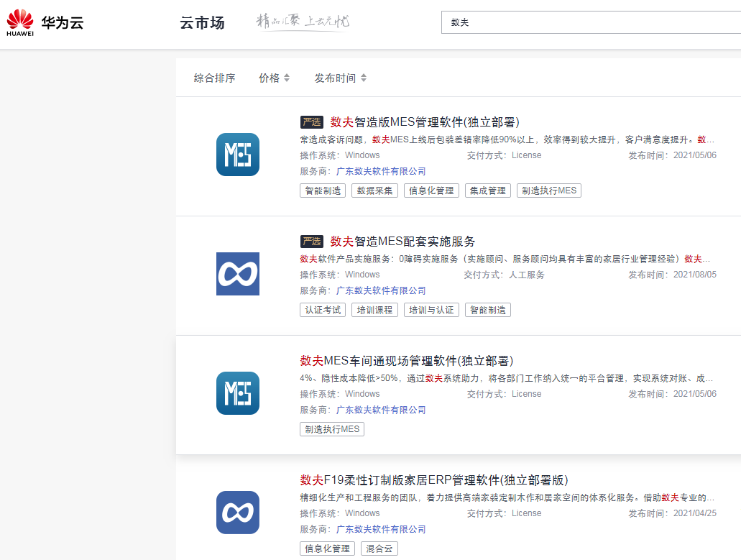Open 数夫MES车间通现场管理软件(独立部署) title
Screen dimensions: 741x560
pos(406,361)
